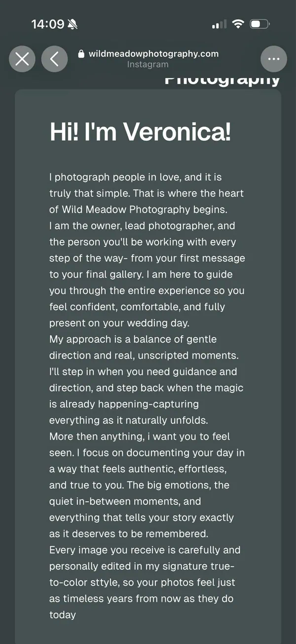296x644 pixels.
Task: Tap the padlock icon beside the URL
Action: tap(81, 54)
